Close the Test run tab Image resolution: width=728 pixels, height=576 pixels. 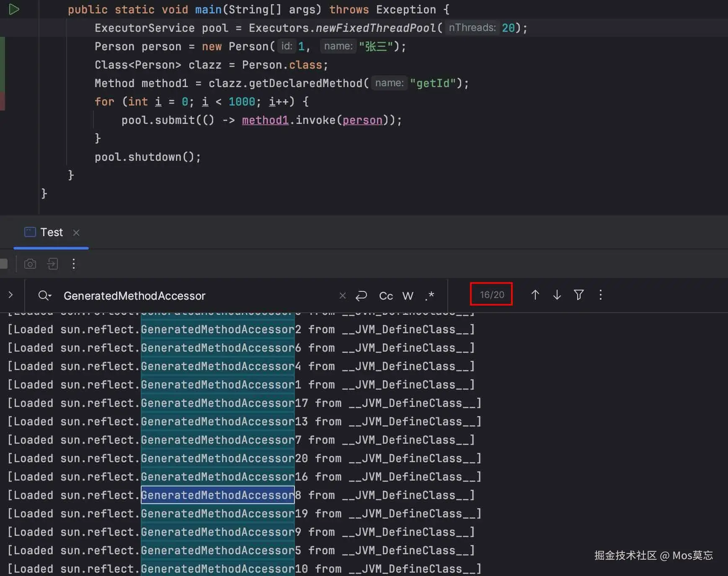click(76, 232)
